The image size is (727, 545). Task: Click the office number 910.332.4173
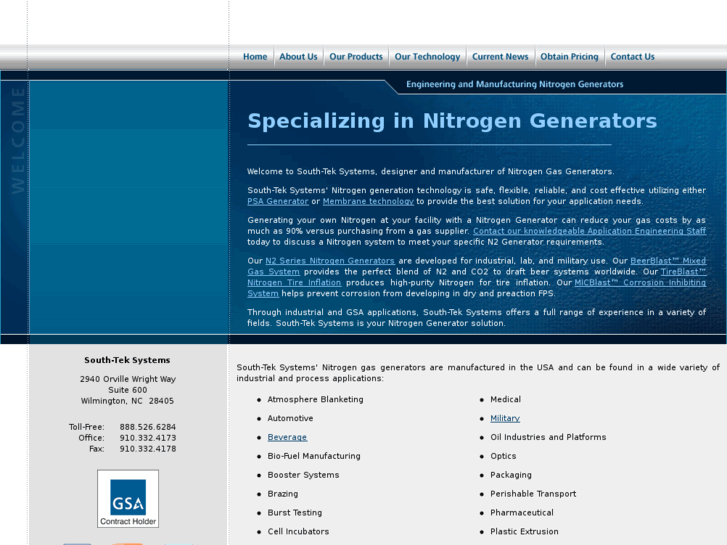point(147,438)
